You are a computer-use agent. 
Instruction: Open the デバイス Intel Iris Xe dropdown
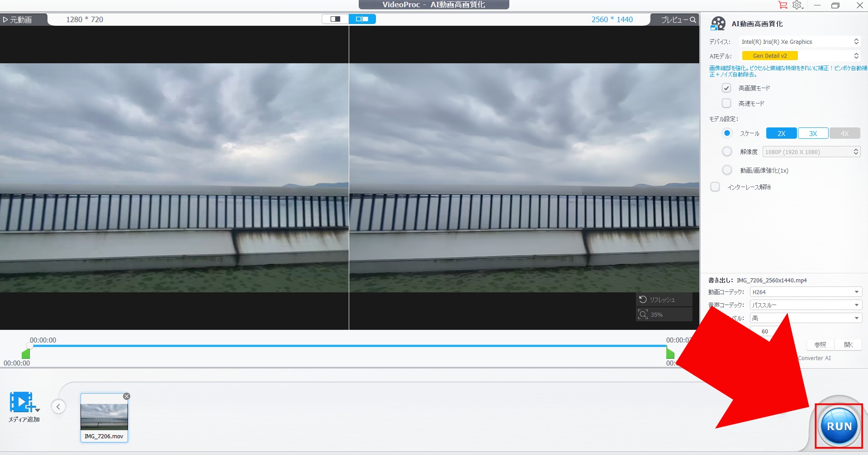(x=799, y=42)
